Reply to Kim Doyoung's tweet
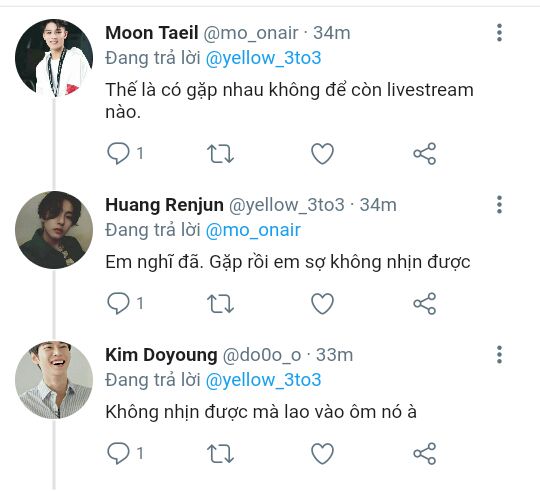The height and width of the screenshot is (491, 540). click(x=118, y=453)
